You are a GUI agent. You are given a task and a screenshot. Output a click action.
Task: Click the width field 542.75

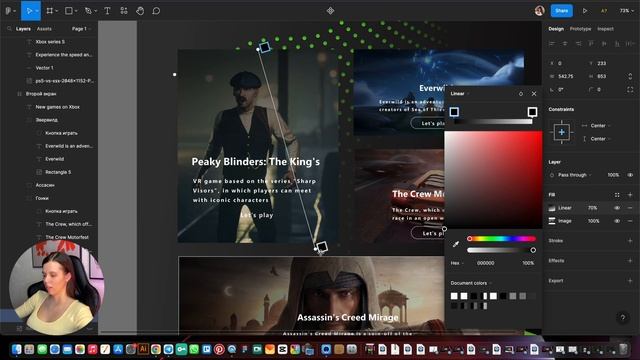pyautogui.click(x=566, y=76)
